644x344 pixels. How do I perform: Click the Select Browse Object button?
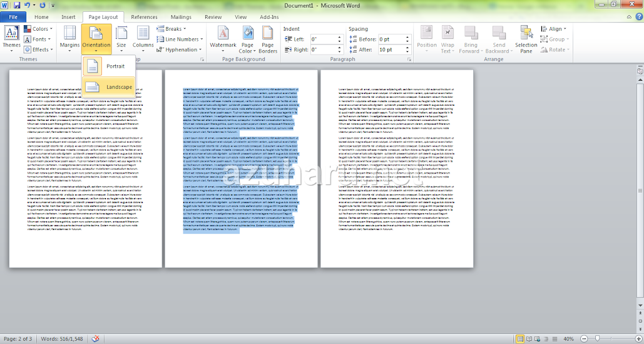(x=640, y=321)
